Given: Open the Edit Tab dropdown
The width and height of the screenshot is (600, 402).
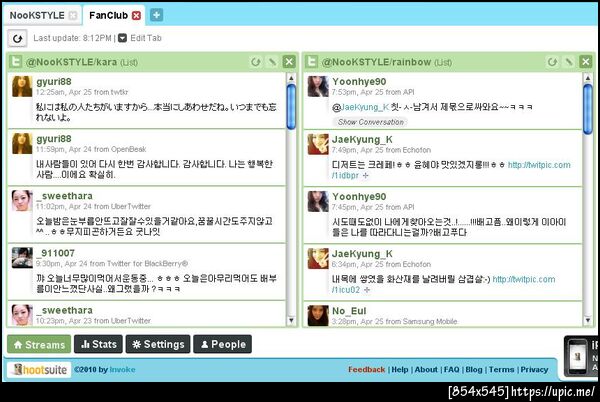Looking at the screenshot, I should coord(140,38).
